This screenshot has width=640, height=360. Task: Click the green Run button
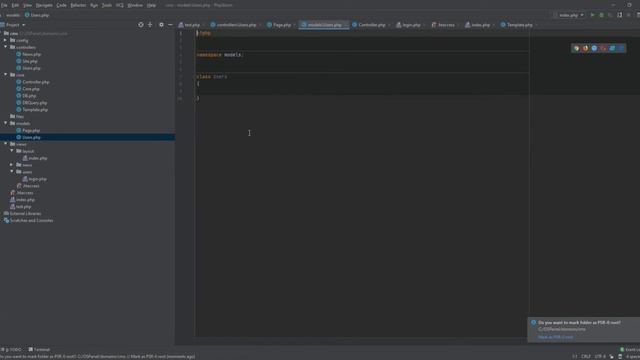tap(593, 15)
